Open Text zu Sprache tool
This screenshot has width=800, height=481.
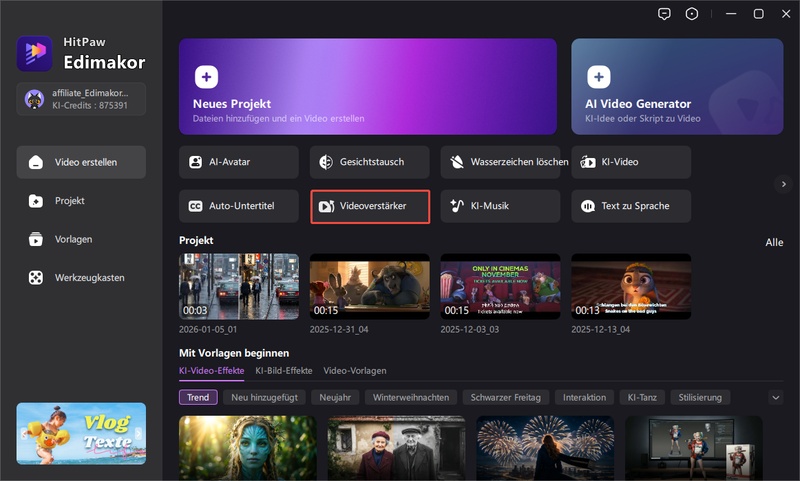[631, 206]
